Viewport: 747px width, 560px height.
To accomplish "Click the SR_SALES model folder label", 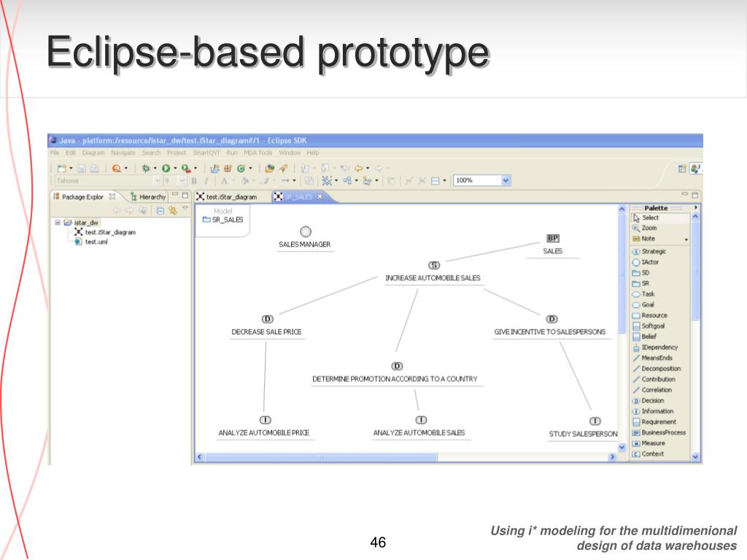I will tap(223, 220).
